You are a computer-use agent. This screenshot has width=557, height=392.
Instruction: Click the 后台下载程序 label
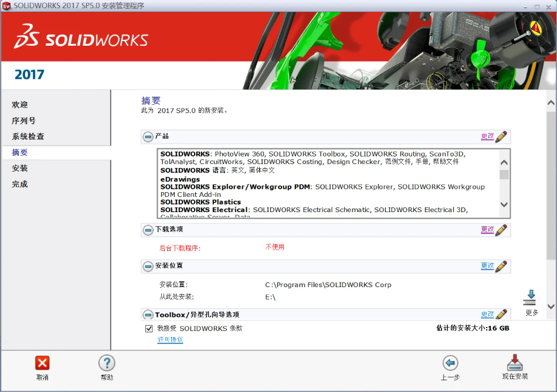click(180, 248)
